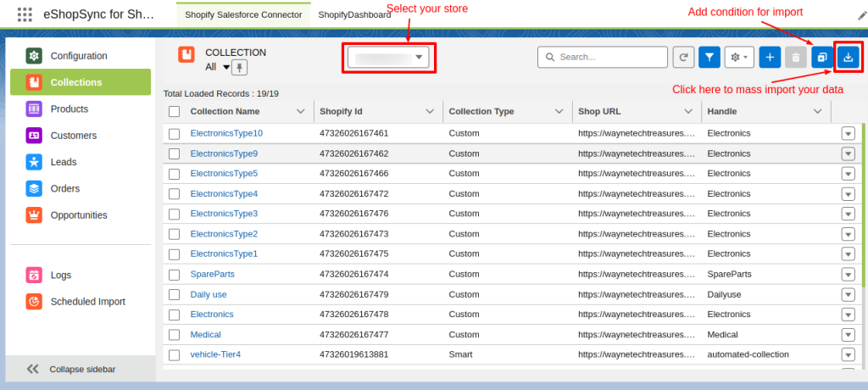Open the store selection dropdown
This screenshot has width=868, height=390.
(388, 57)
